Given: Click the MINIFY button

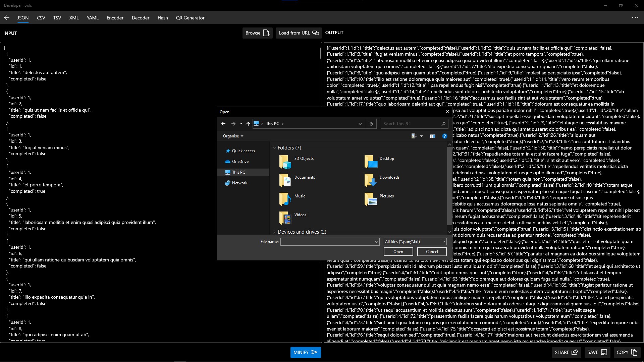Looking at the screenshot, I should click(305, 352).
